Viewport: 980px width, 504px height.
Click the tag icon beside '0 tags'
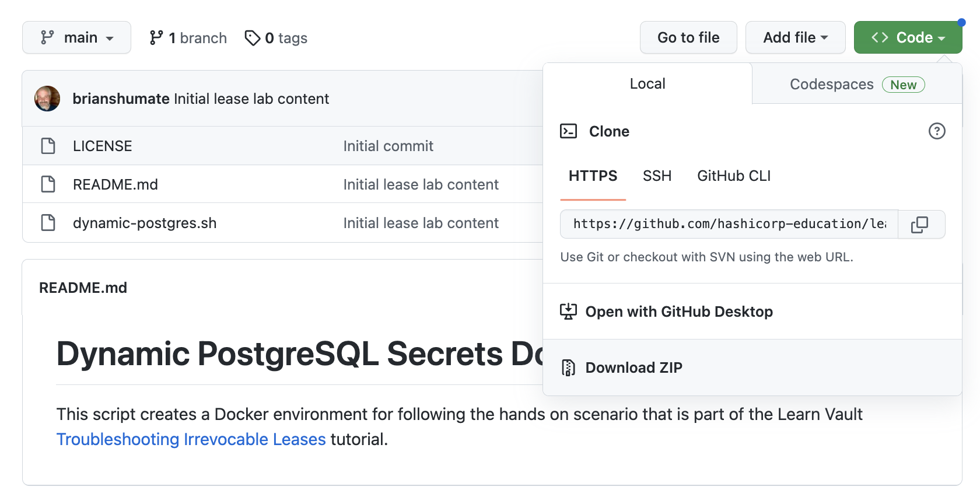pyautogui.click(x=252, y=38)
